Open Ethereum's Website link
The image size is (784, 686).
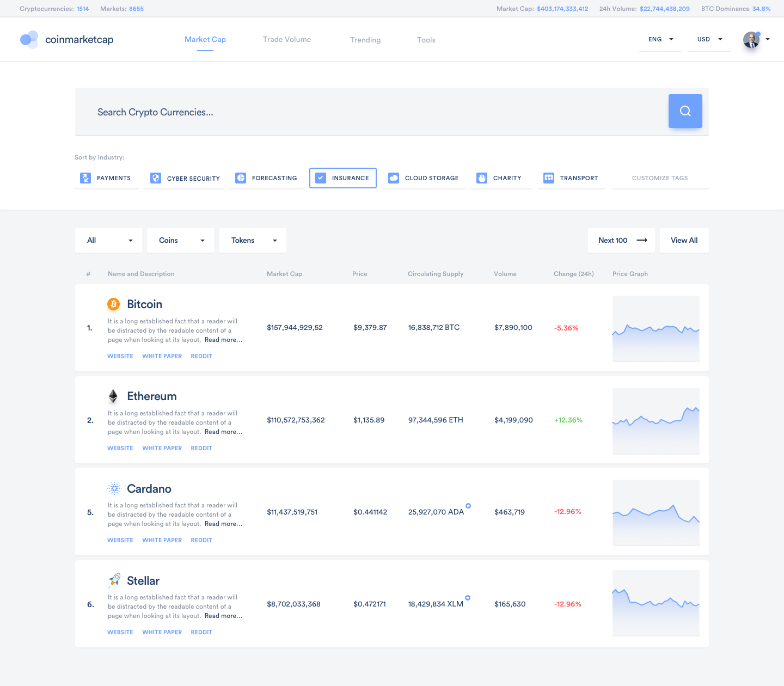pyautogui.click(x=120, y=448)
